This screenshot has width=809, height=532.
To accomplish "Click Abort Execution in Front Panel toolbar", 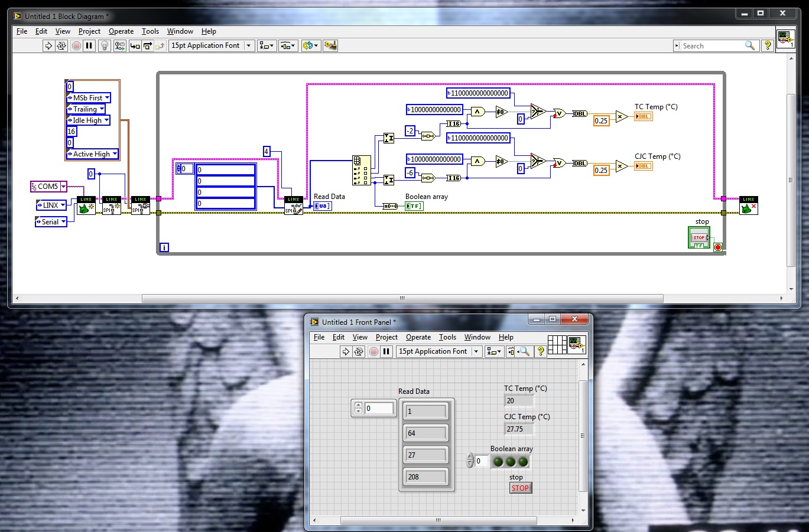I will [x=373, y=351].
